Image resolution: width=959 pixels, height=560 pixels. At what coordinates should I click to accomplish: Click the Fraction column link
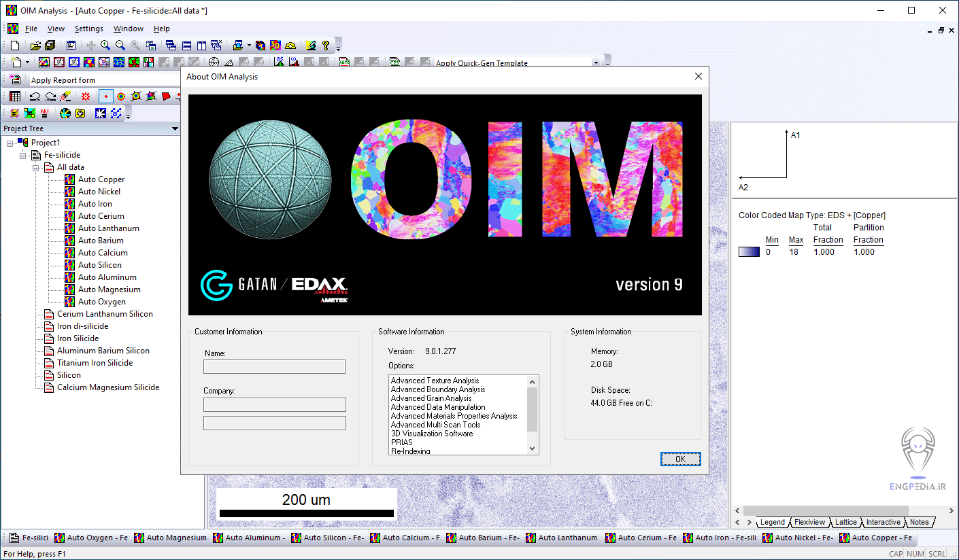pyautogui.click(x=828, y=239)
